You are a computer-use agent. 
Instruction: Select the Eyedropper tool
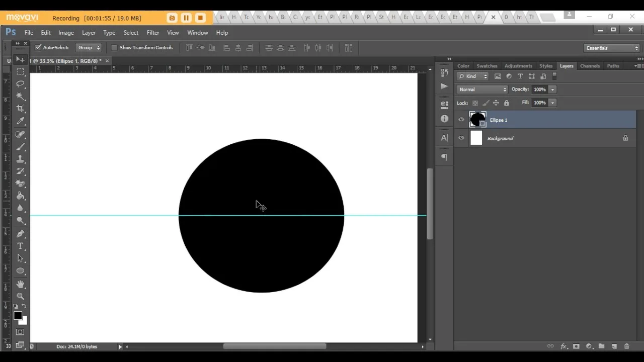coord(20,121)
